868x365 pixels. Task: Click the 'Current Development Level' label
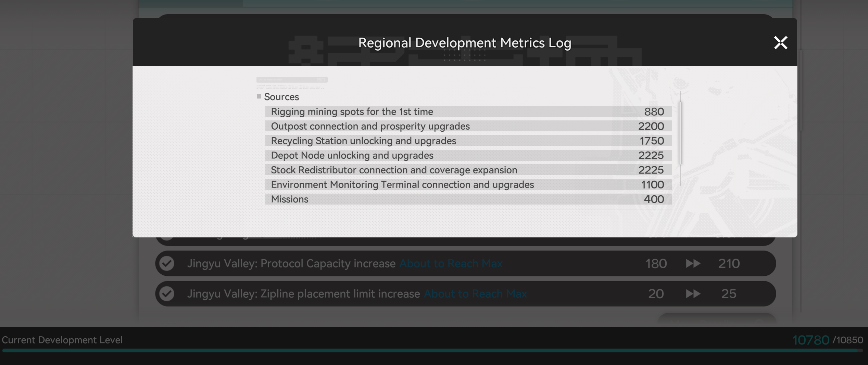pyautogui.click(x=62, y=340)
